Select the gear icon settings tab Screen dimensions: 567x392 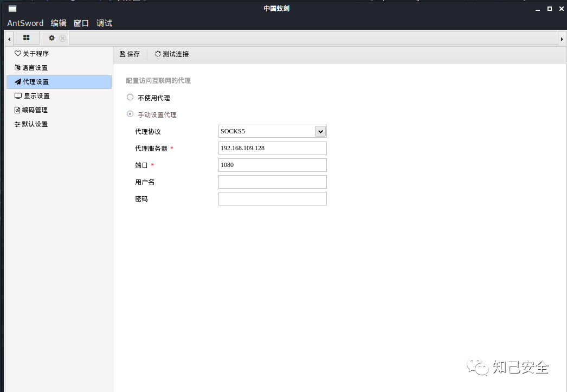[53, 38]
